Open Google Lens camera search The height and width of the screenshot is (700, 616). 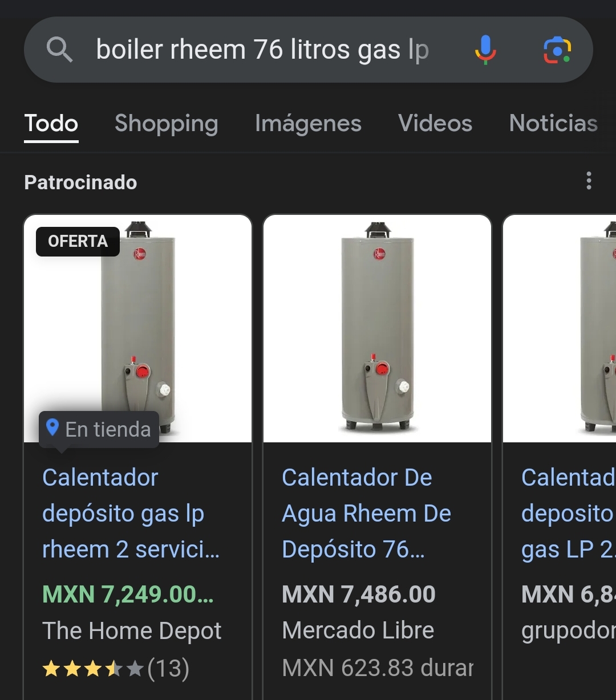click(x=557, y=50)
